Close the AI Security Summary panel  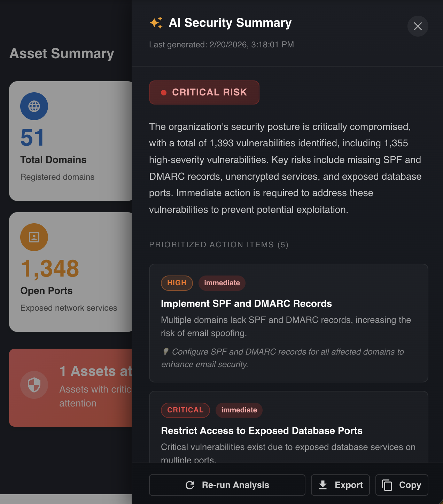pos(418,26)
